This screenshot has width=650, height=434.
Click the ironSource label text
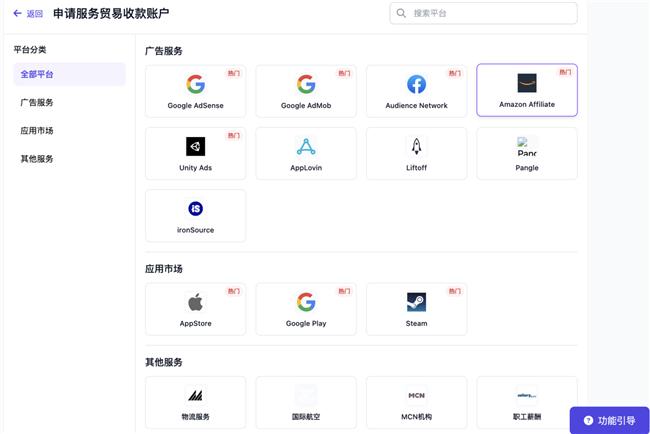tap(195, 230)
